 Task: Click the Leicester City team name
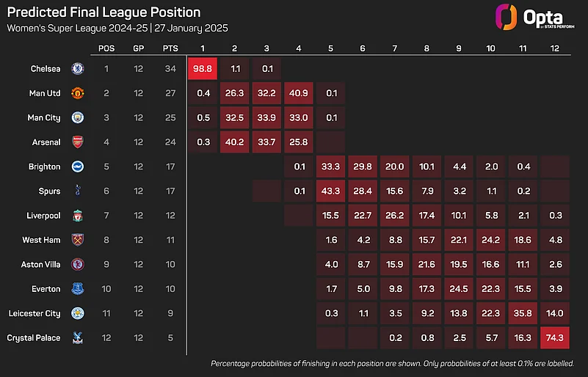coord(34,314)
